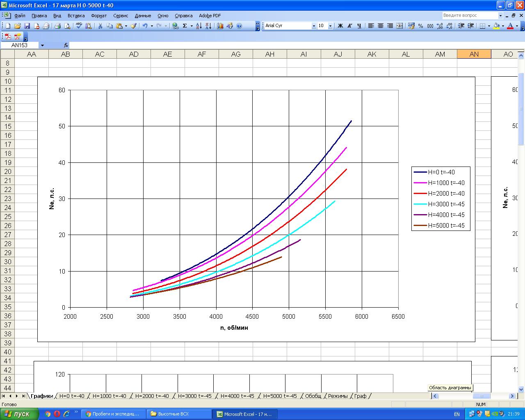The image size is (525, 420).
Task: Click the Ne, л.с. axis title
Action: pyautogui.click(x=52, y=199)
